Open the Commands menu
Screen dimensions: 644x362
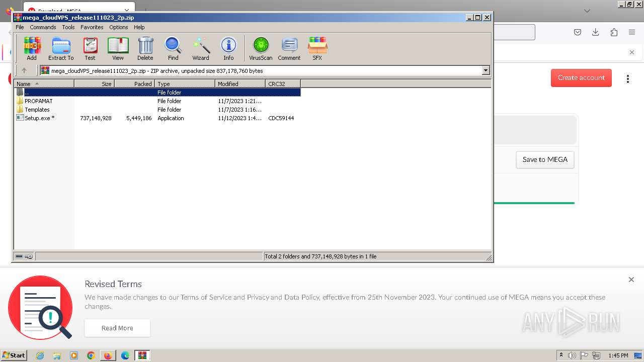(x=43, y=27)
